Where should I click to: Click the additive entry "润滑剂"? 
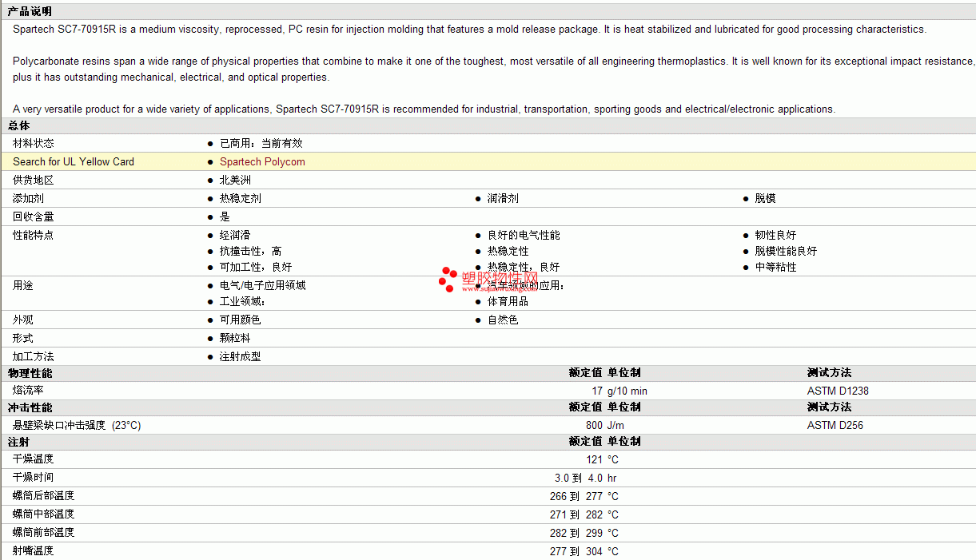[x=503, y=198]
